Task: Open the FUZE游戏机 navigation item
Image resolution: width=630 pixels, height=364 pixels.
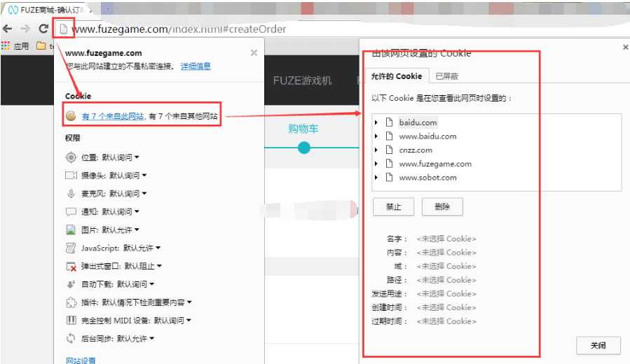Action: coord(302,80)
